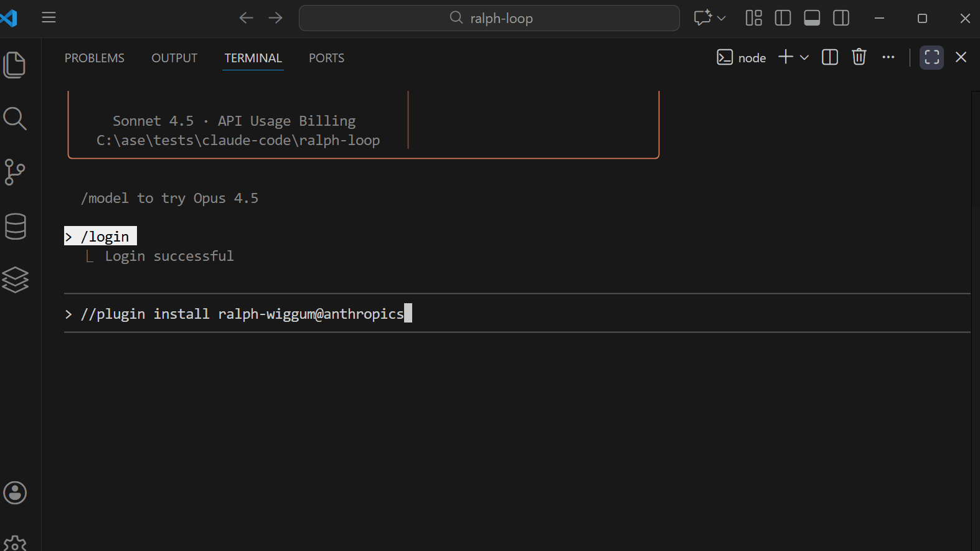Select the TERMINAL tab
The height and width of the screenshot is (551, 980).
pos(253,58)
